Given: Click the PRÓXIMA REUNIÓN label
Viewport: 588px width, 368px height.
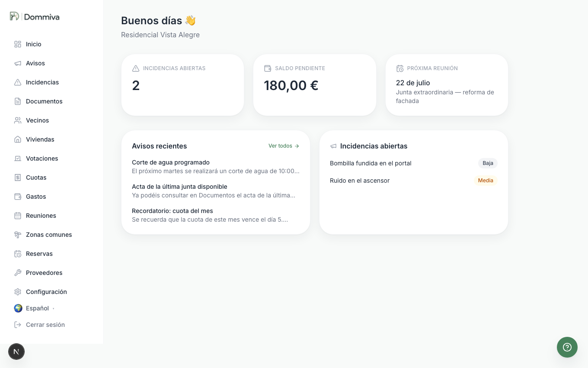Looking at the screenshot, I should [x=432, y=68].
